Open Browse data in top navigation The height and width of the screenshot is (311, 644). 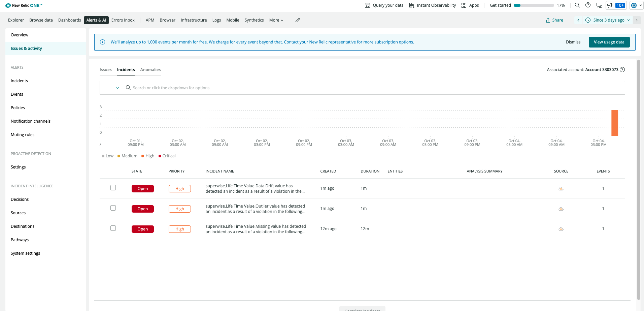click(41, 20)
